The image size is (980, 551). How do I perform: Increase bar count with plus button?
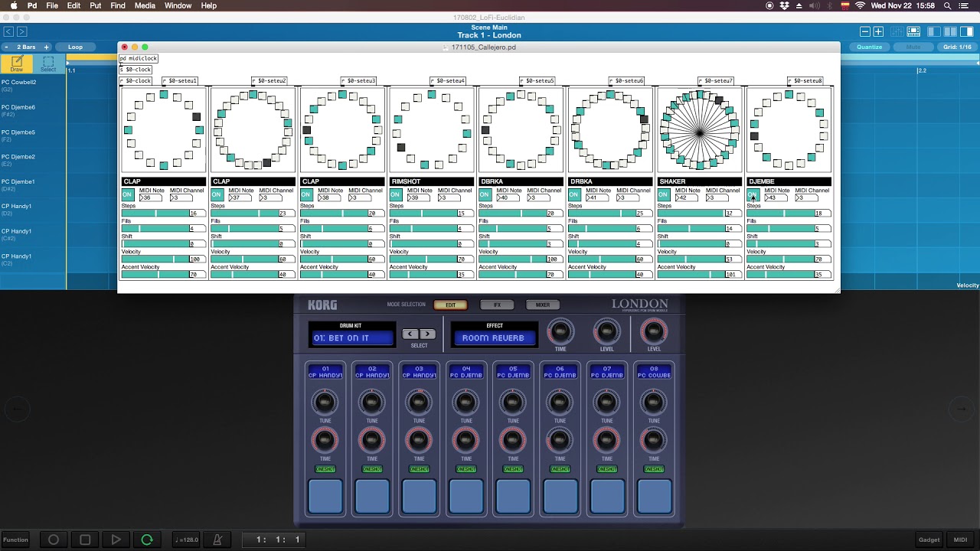[x=46, y=47]
